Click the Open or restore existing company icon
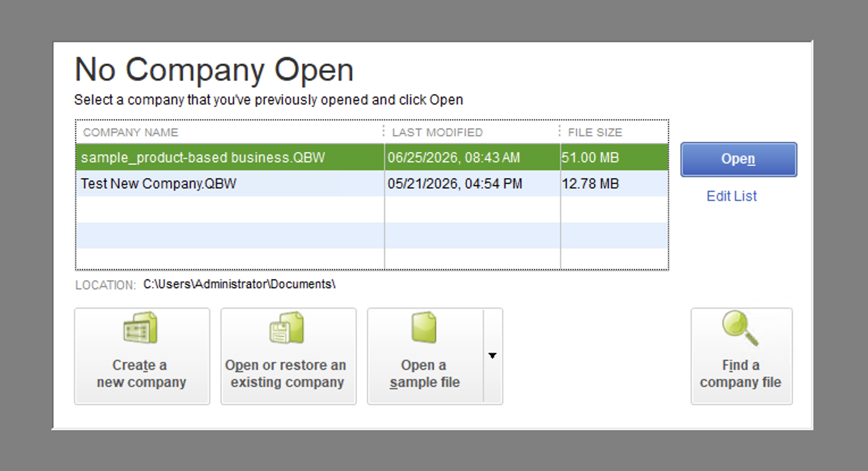Screen dimensions: 868x471 (286, 327)
